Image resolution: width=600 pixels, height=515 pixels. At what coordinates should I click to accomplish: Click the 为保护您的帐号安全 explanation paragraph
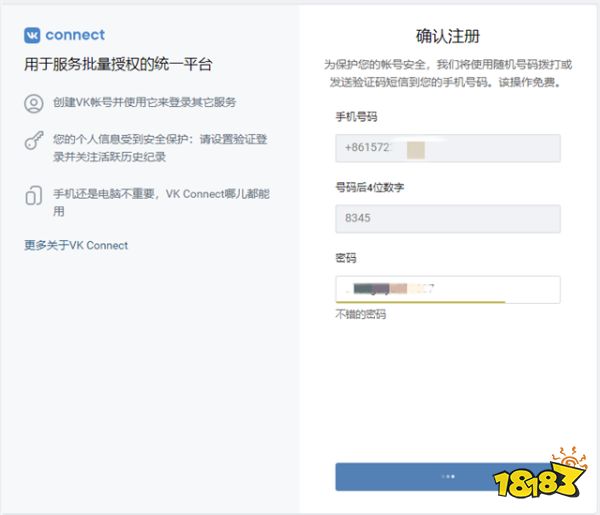tap(448, 73)
